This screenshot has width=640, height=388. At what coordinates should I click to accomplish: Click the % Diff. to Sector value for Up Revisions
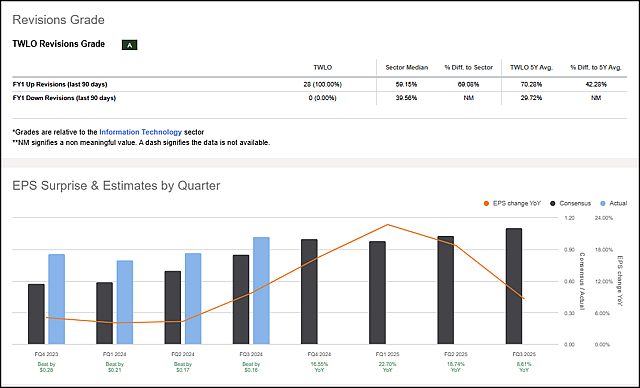[469, 84]
